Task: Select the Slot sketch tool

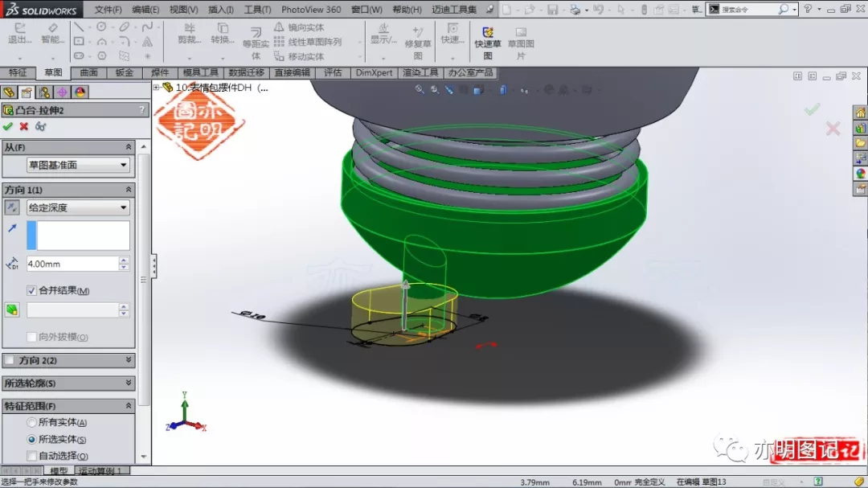Action: tap(79, 56)
